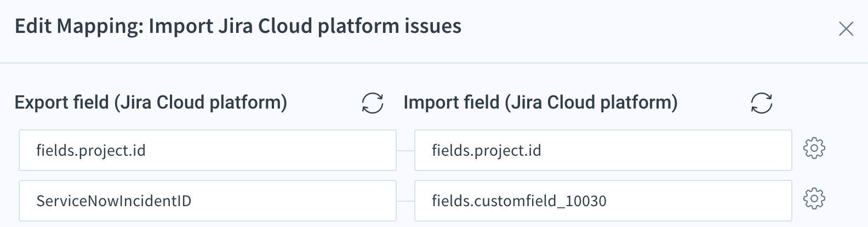Click the Export field column heading
868x227 pixels.
(151, 103)
